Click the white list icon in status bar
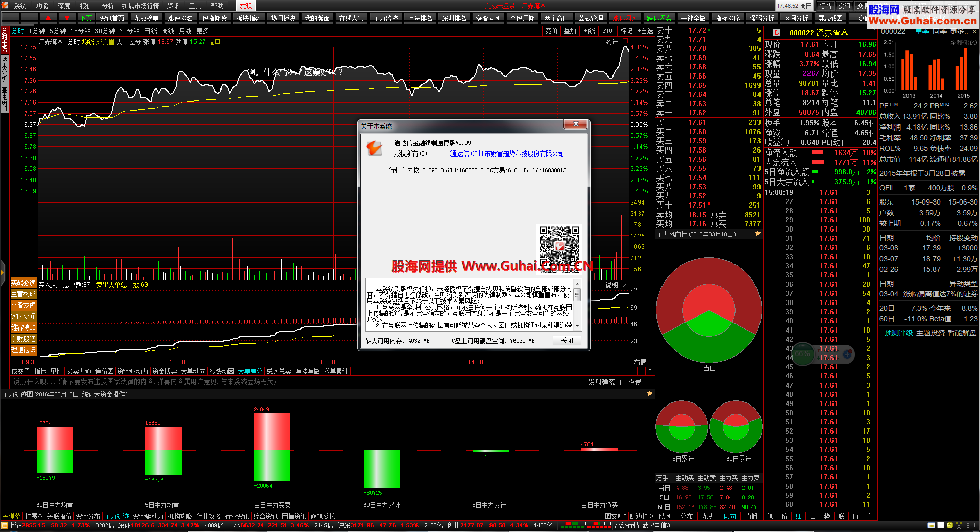The height and width of the screenshot is (532, 980). pyautogui.click(x=941, y=526)
